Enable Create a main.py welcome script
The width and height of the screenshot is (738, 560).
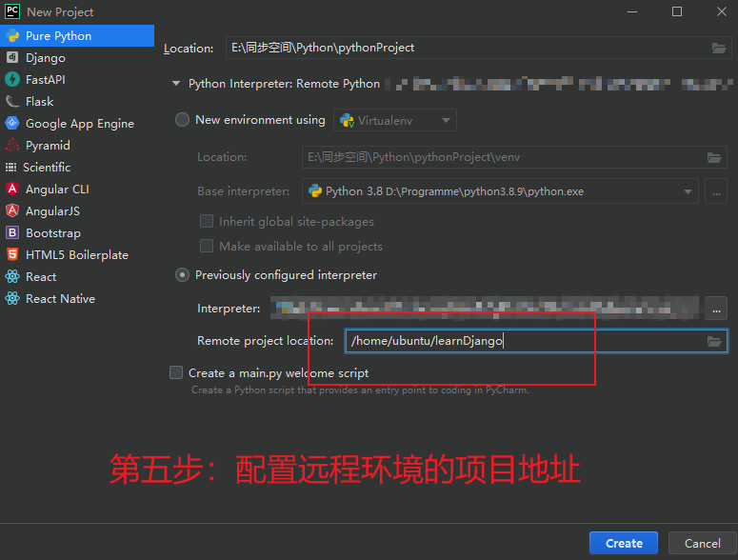176,372
